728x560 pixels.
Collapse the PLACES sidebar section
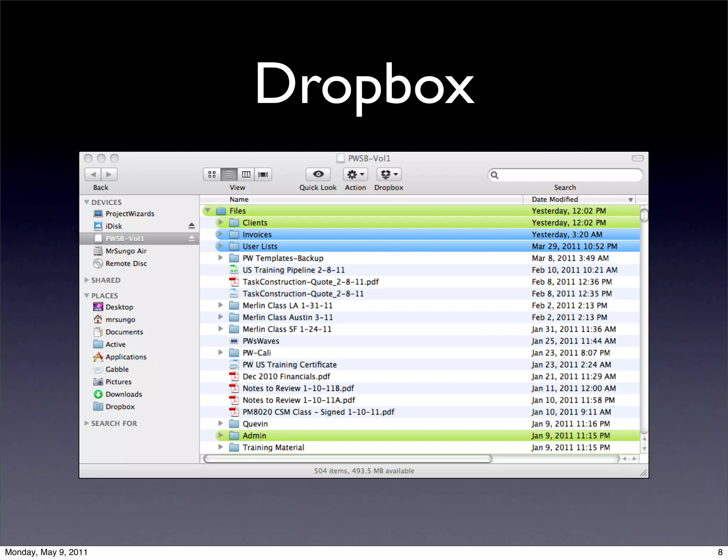pyautogui.click(x=86, y=296)
